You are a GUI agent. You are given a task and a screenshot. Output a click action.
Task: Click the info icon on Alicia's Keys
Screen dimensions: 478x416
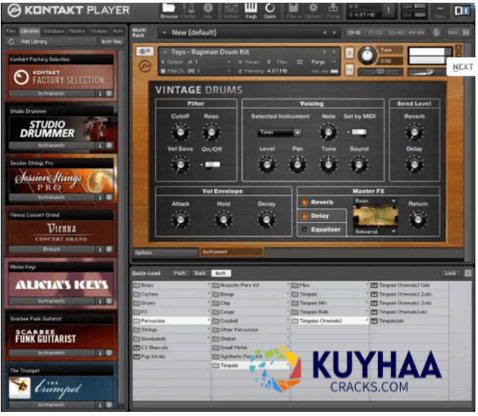click(x=100, y=301)
